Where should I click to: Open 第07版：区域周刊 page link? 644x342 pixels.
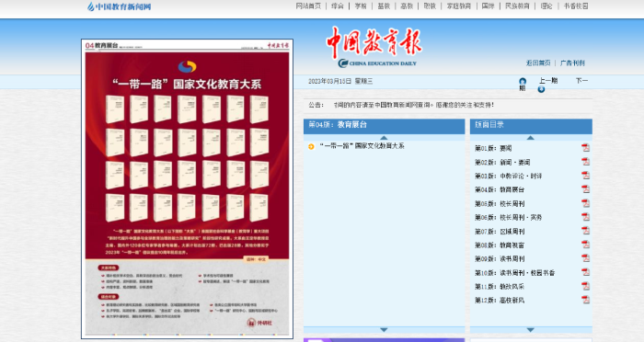click(x=500, y=231)
